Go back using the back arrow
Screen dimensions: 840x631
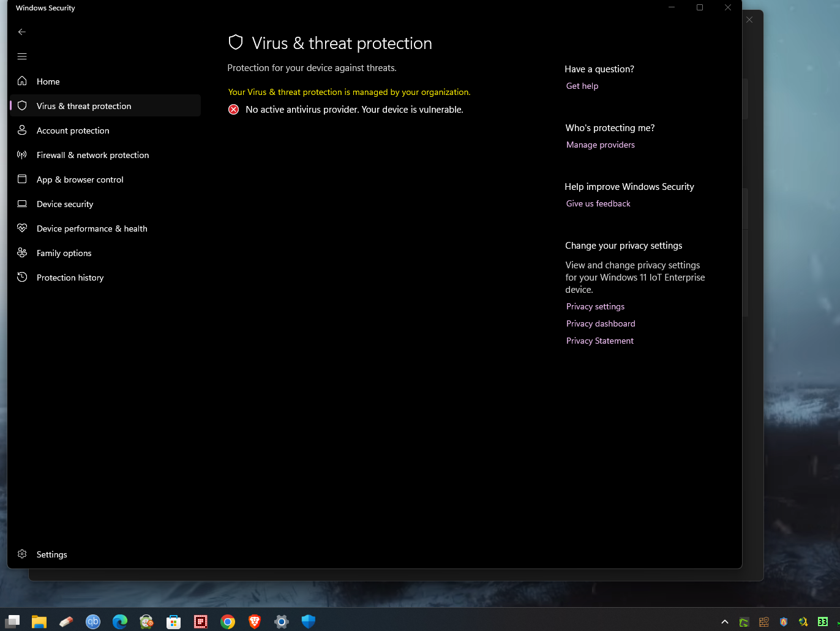click(22, 32)
